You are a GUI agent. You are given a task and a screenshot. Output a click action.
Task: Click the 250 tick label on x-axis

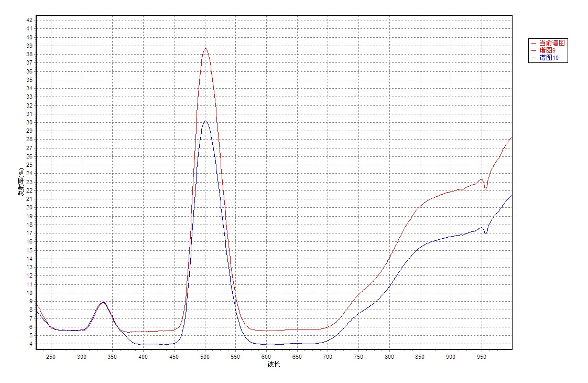point(51,357)
